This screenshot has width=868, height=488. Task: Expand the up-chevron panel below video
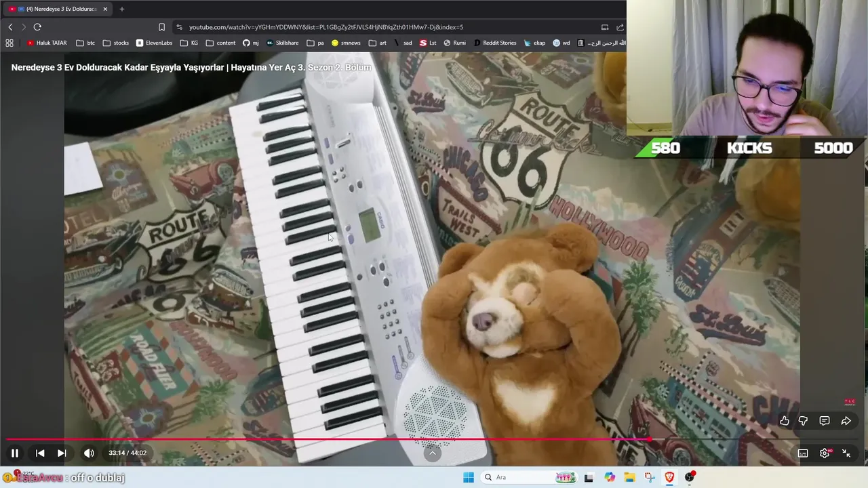click(433, 453)
